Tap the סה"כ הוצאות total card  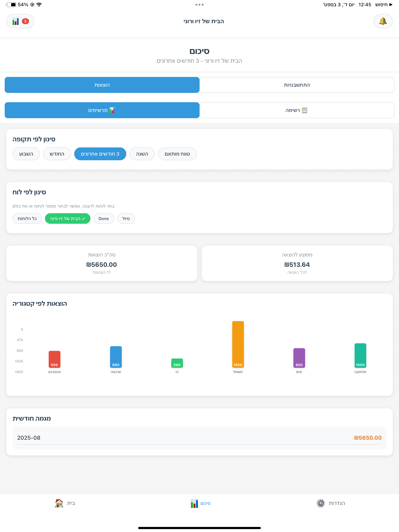point(102,263)
